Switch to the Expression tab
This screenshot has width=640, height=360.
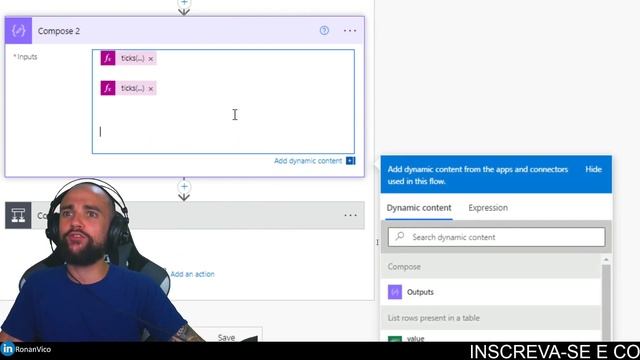pos(488,208)
